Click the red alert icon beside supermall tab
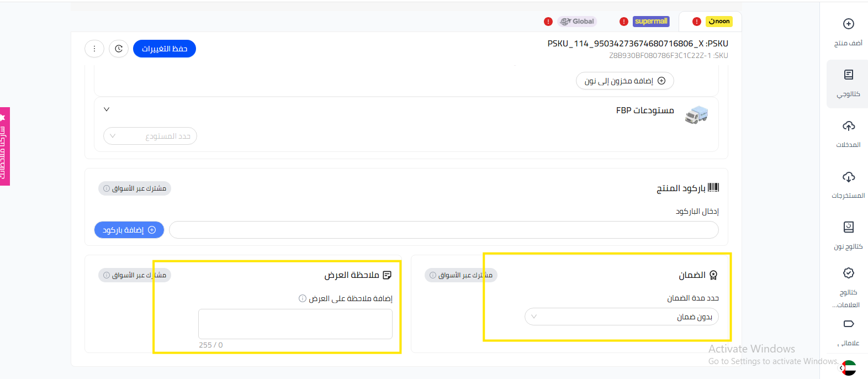 [x=624, y=22]
